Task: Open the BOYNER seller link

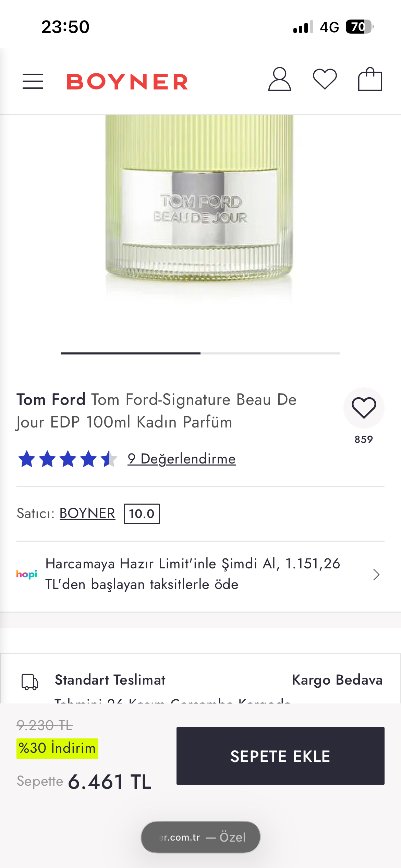Action: click(x=87, y=514)
